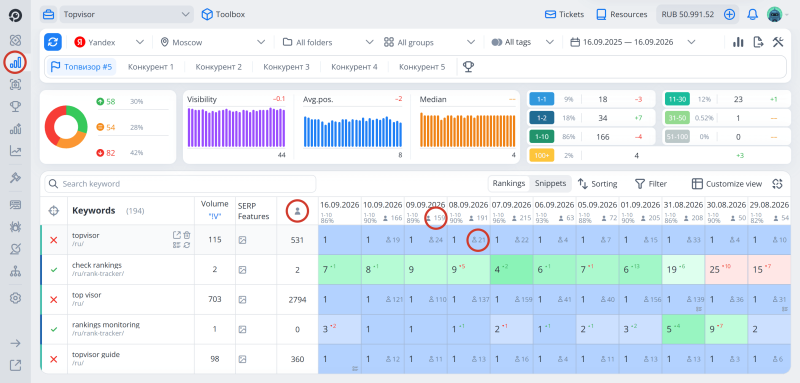
Task: Click the trophy icon after Конкурент 5
Action: 468,67
